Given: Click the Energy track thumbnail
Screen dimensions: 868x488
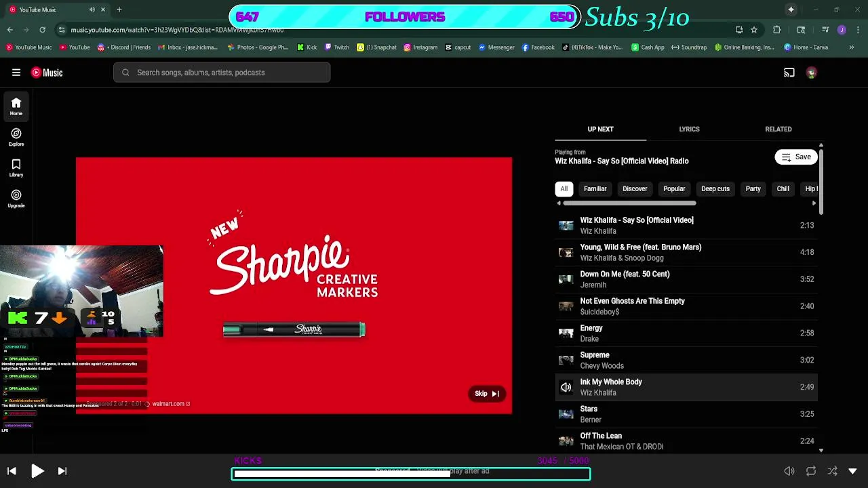Looking at the screenshot, I should [x=566, y=333].
